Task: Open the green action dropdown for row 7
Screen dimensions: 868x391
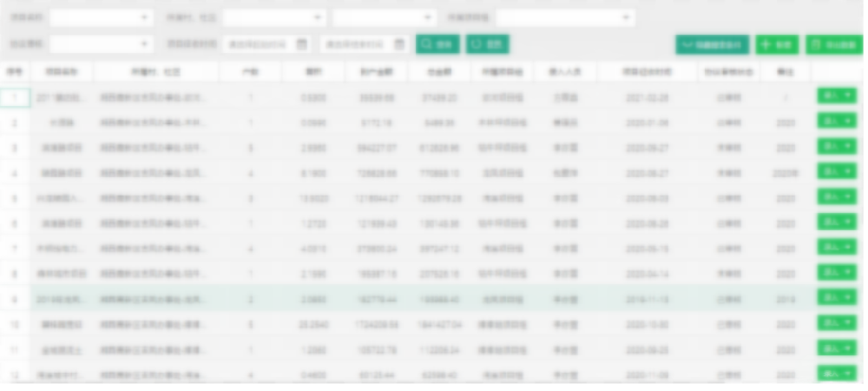Action: (x=837, y=247)
